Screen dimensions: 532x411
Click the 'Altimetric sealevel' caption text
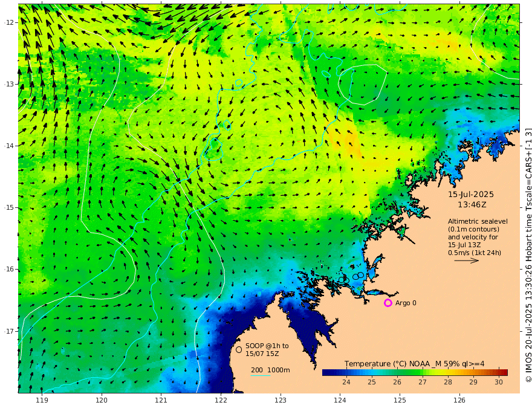click(x=478, y=221)
